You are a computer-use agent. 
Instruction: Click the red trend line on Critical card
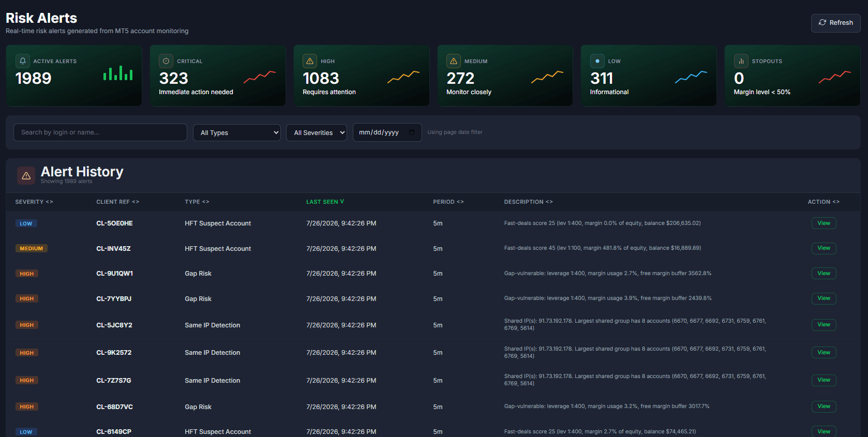click(x=260, y=77)
